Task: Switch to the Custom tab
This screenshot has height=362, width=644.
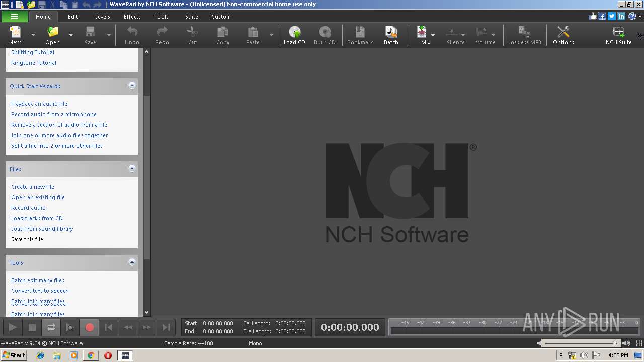Action: click(221, 17)
